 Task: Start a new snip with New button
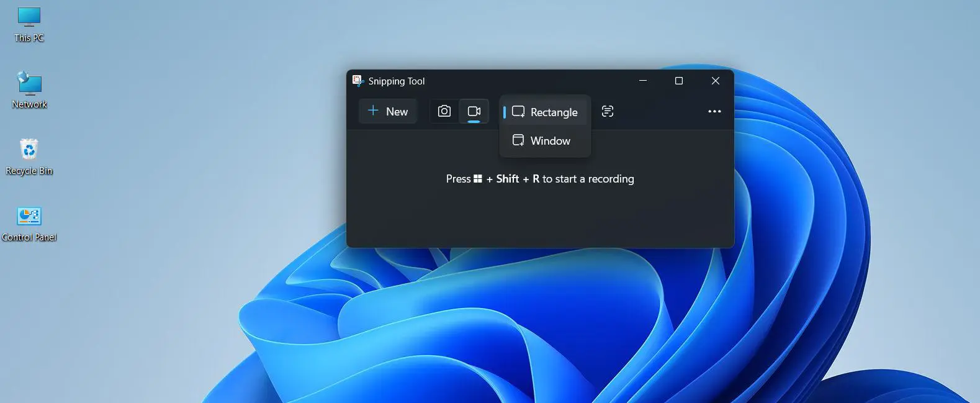point(388,111)
